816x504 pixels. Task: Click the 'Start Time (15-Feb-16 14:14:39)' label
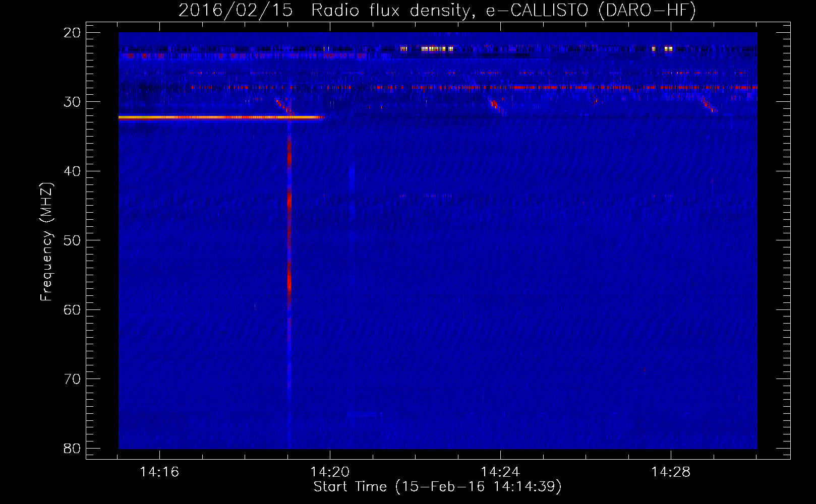pos(437,486)
